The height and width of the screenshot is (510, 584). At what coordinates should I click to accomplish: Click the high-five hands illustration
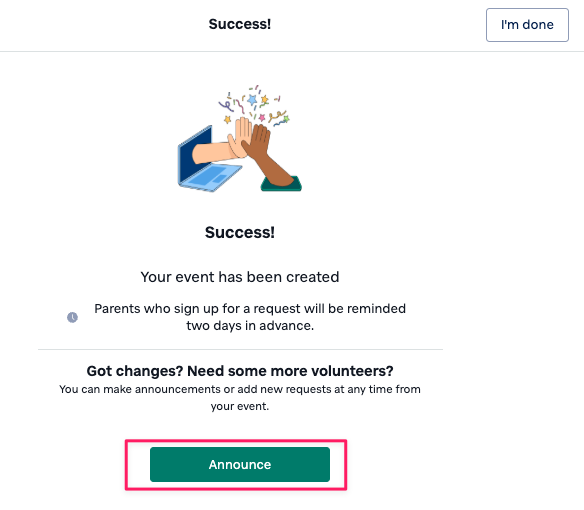[240, 139]
